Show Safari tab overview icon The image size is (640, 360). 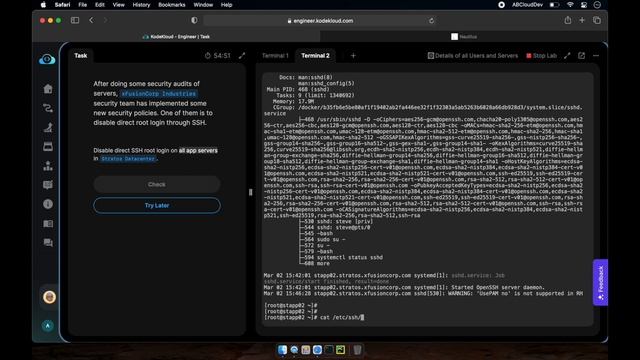tap(597, 20)
